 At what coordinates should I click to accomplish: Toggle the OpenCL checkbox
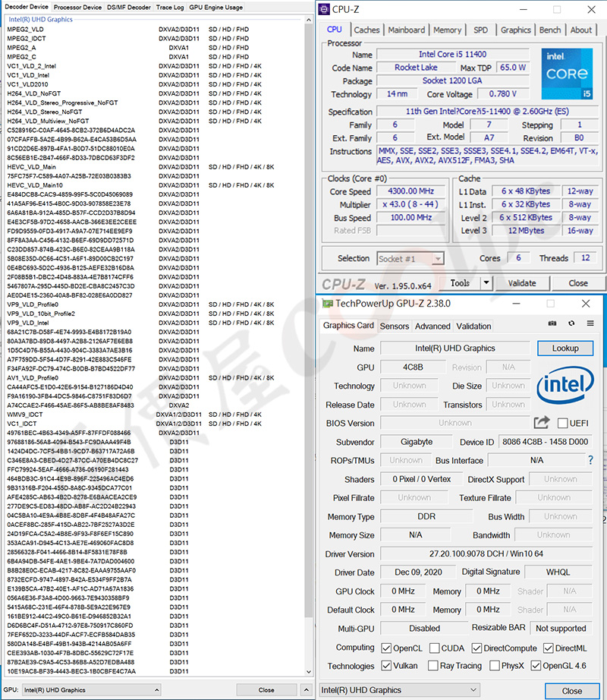(x=386, y=648)
